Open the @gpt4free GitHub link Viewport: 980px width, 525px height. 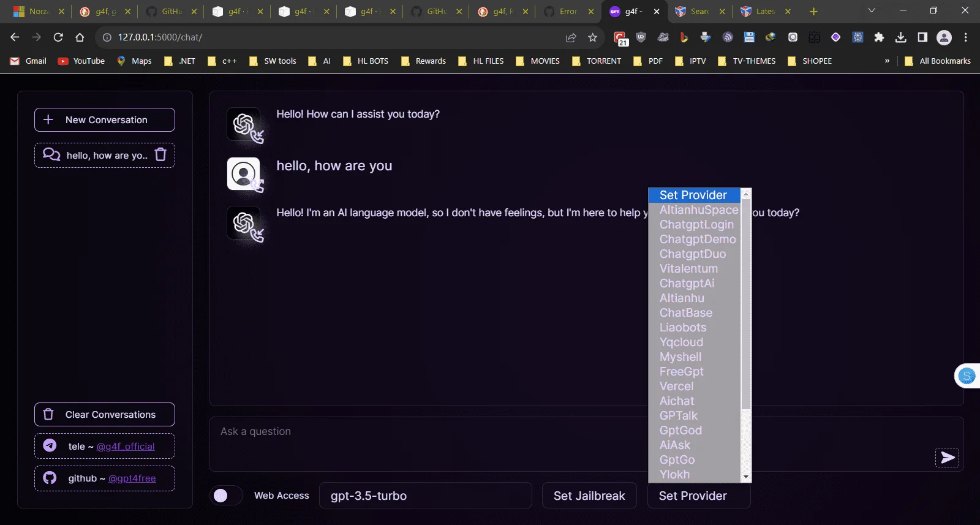pyautogui.click(x=132, y=478)
